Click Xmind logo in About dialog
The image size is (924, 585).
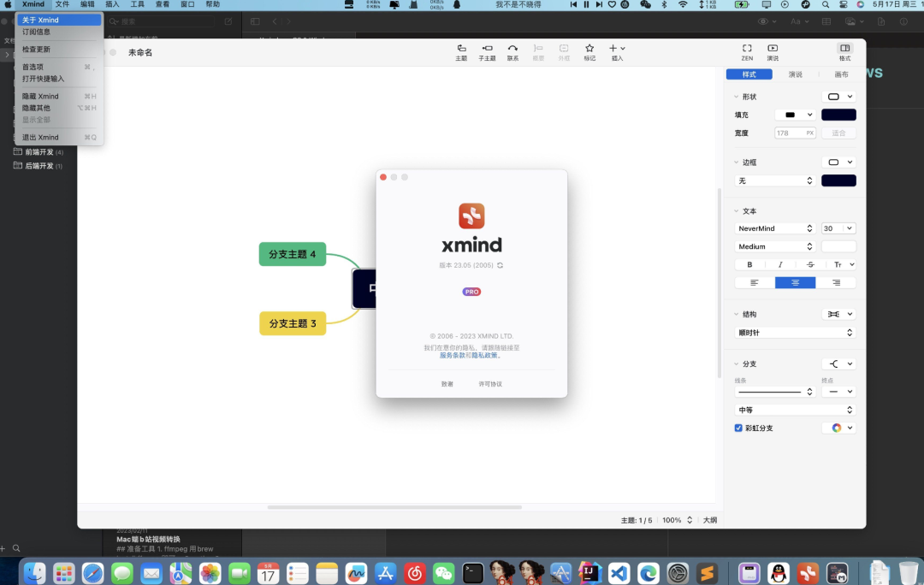(x=471, y=216)
